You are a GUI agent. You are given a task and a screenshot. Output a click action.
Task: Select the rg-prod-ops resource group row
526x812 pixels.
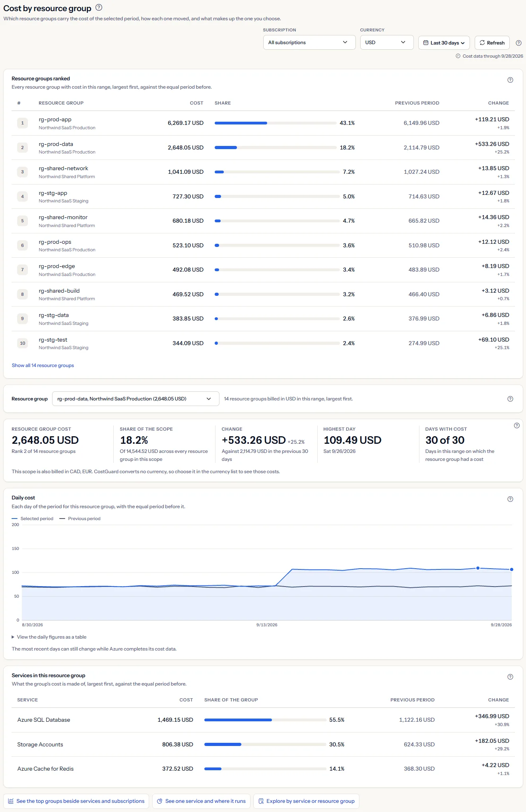pos(263,245)
